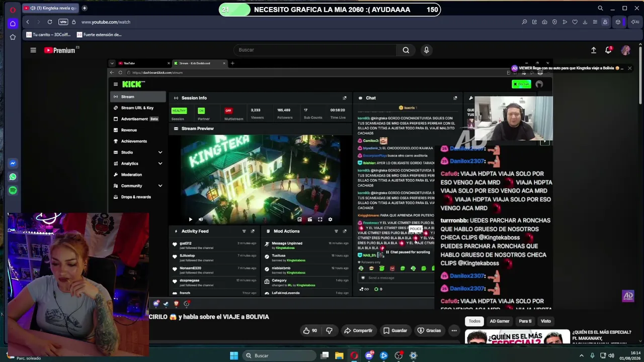Open the Opera downloads panel
The height and width of the screenshot is (362, 644).
[585, 22]
